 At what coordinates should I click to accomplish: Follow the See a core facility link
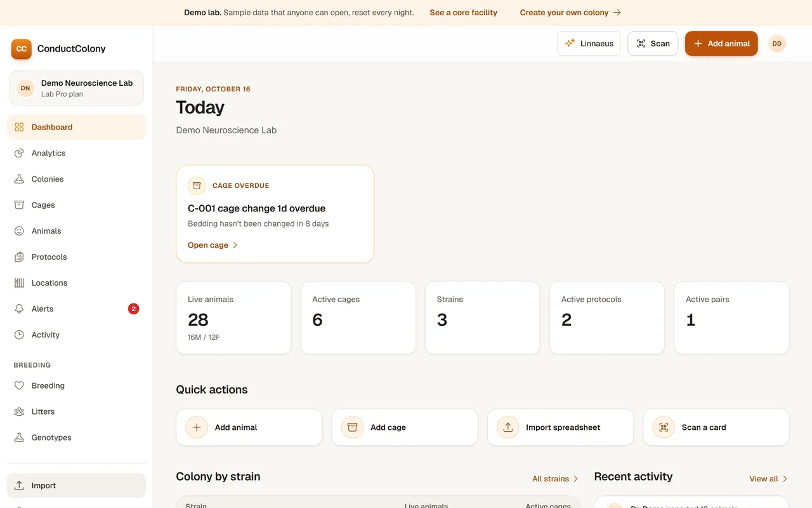464,13
